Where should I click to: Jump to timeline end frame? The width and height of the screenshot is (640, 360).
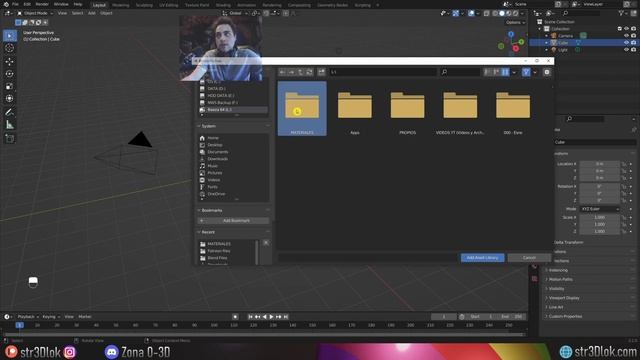click(x=286, y=317)
